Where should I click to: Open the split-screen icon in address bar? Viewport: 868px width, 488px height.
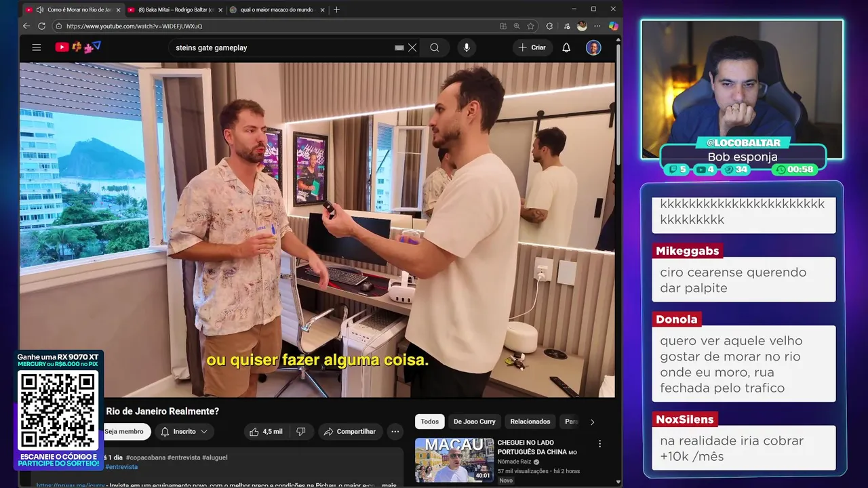point(502,26)
